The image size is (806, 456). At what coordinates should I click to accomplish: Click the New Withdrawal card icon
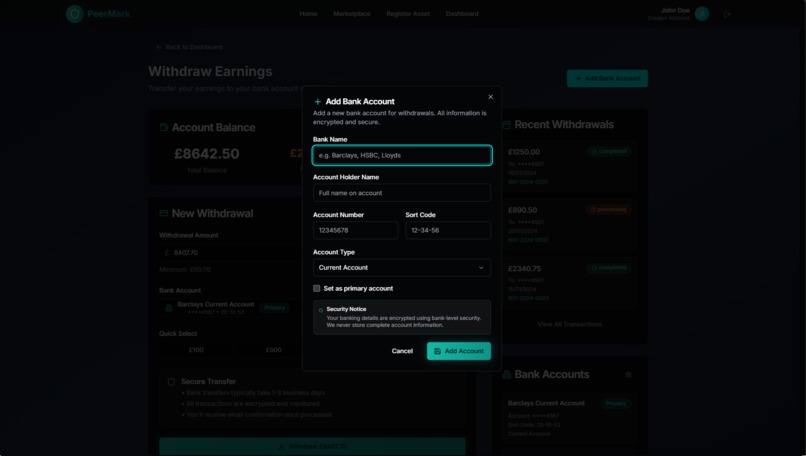coord(163,213)
